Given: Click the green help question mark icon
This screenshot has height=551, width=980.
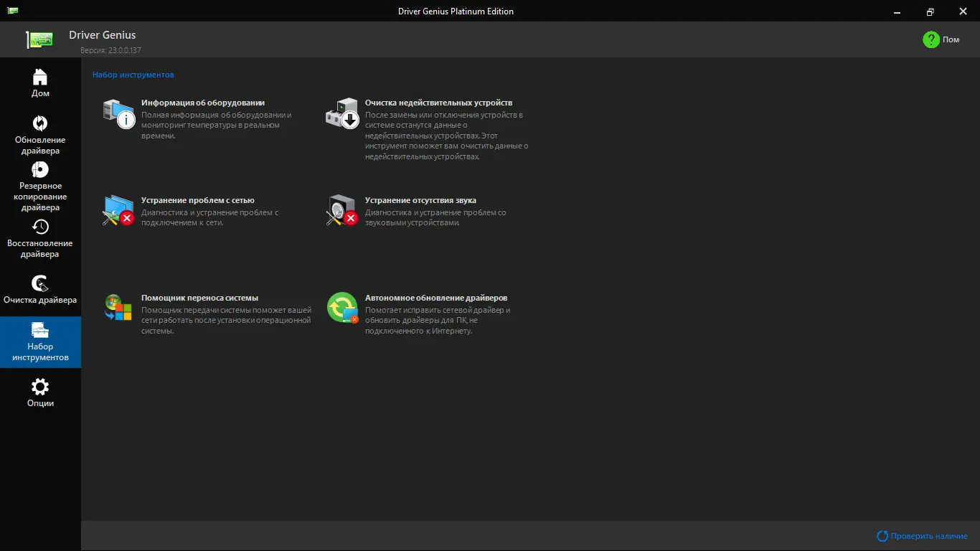Looking at the screenshot, I should (931, 39).
